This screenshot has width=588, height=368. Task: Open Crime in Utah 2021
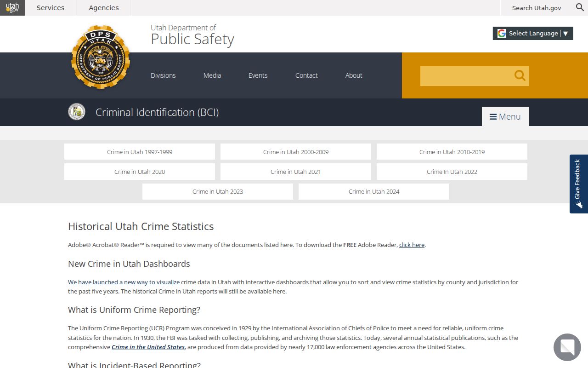pos(296,172)
